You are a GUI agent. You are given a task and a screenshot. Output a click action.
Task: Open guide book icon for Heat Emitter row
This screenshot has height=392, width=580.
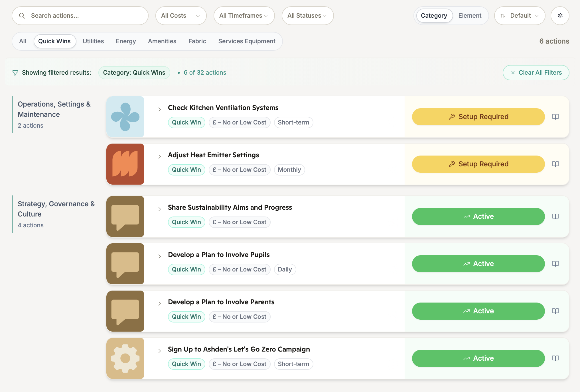(555, 164)
